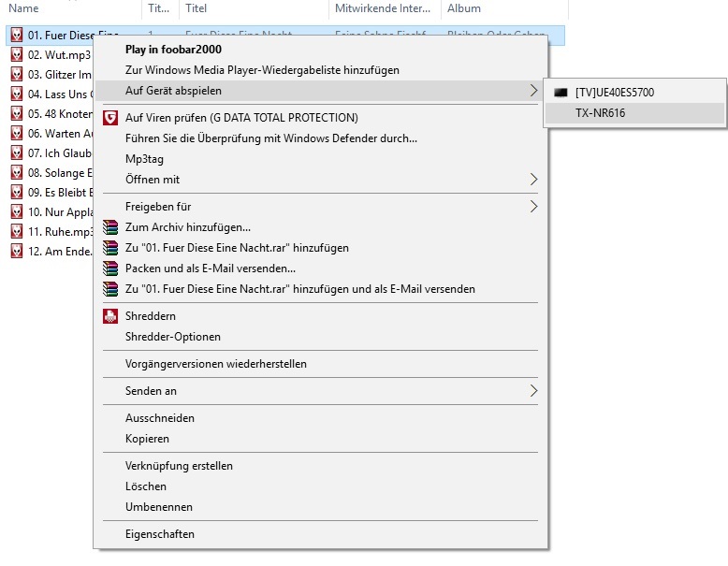728x566 pixels.
Task: Expand the 'Freigeben für' submenu arrow
Action: tap(533, 207)
